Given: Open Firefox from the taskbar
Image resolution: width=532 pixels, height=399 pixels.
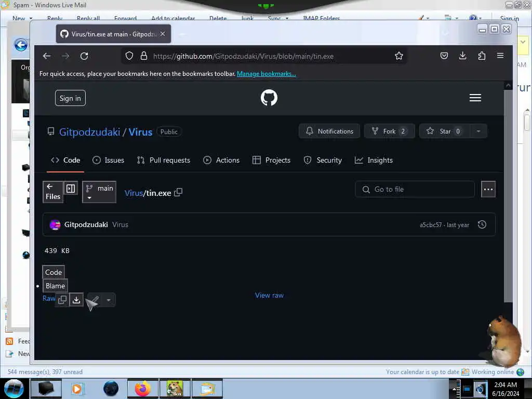Looking at the screenshot, I should point(142,389).
